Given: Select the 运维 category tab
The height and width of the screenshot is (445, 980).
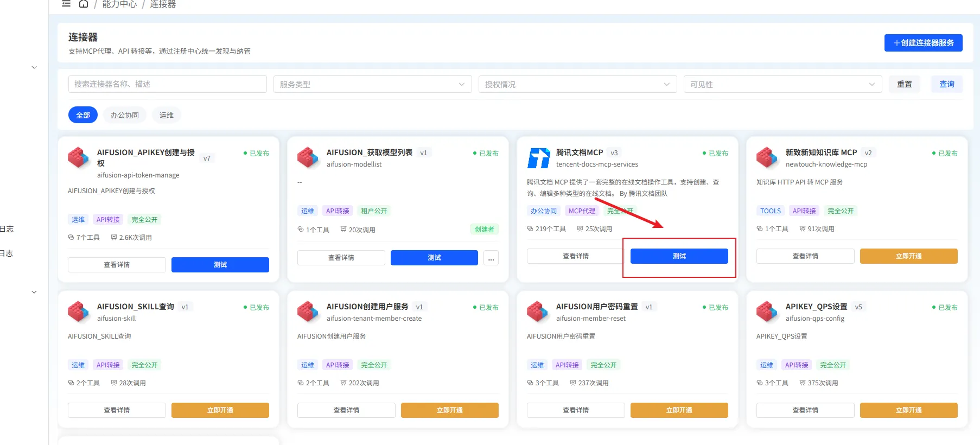Looking at the screenshot, I should click(x=167, y=115).
